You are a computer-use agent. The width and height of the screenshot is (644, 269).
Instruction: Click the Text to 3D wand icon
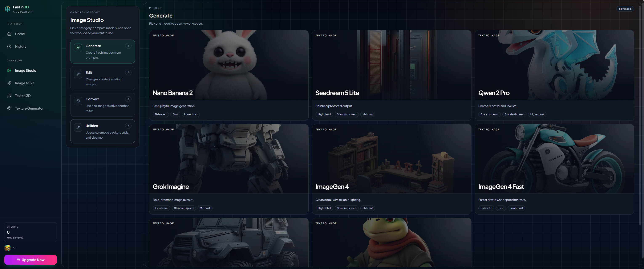coord(9,96)
